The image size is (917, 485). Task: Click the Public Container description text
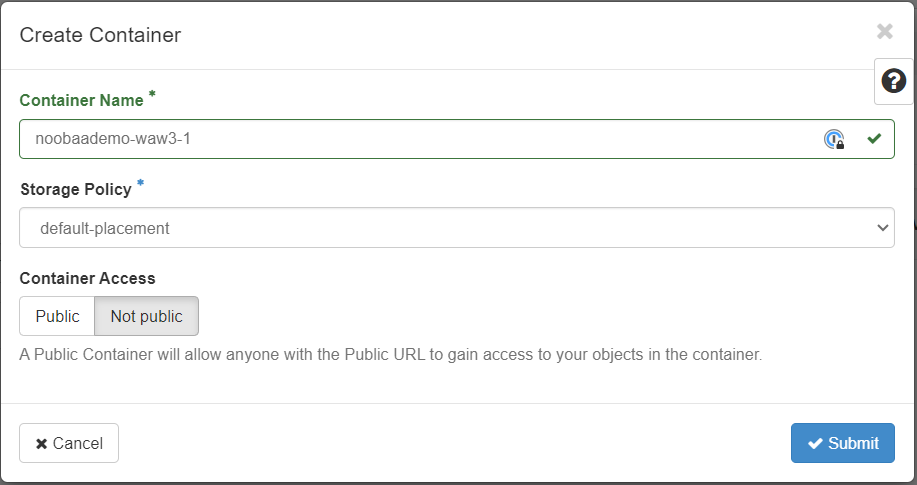[x=391, y=354]
